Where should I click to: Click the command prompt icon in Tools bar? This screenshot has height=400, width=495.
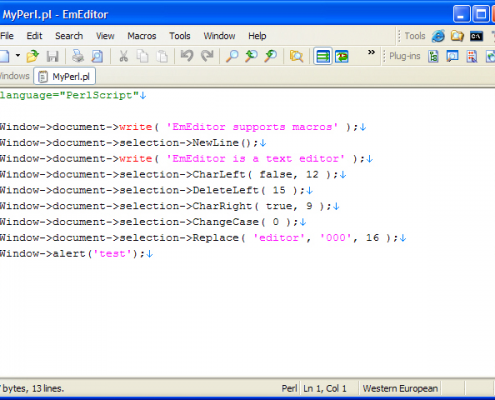point(476,36)
